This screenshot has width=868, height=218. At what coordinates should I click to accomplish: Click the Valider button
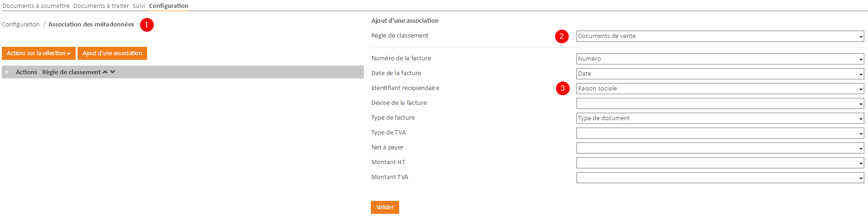pyautogui.click(x=385, y=207)
